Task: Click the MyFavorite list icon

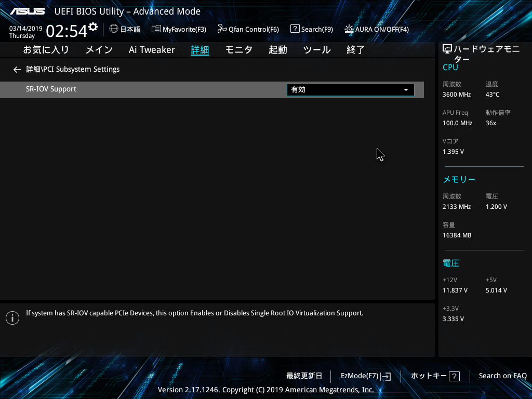Action: (156, 29)
